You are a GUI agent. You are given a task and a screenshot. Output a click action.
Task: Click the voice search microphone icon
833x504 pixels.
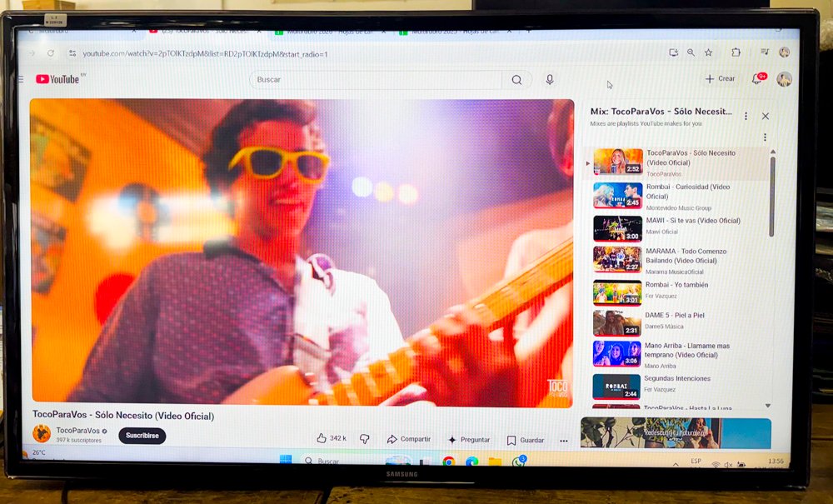coord(549,80)
